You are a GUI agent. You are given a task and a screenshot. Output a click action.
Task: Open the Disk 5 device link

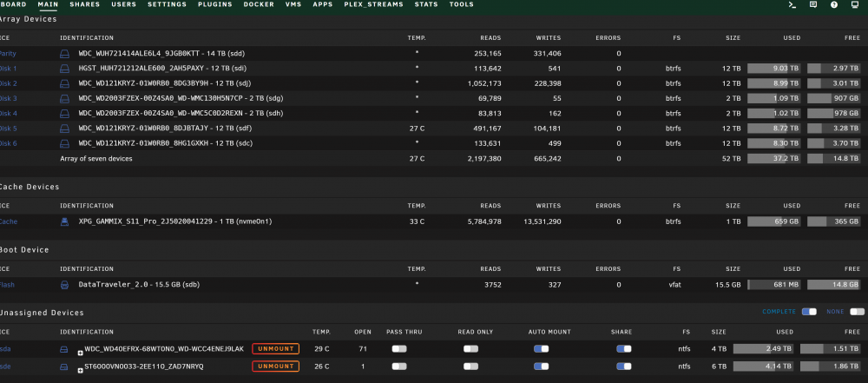pyautogui.click(x=9, y=129)
